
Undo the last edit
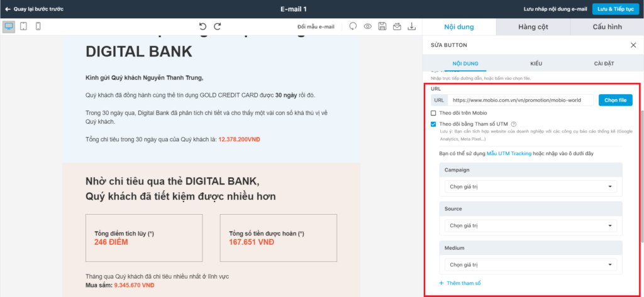pyautogui.click(x=203, y=26)
